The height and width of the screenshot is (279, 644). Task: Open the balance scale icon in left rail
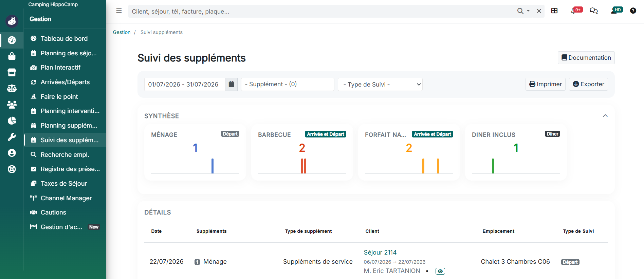[12, 89]
